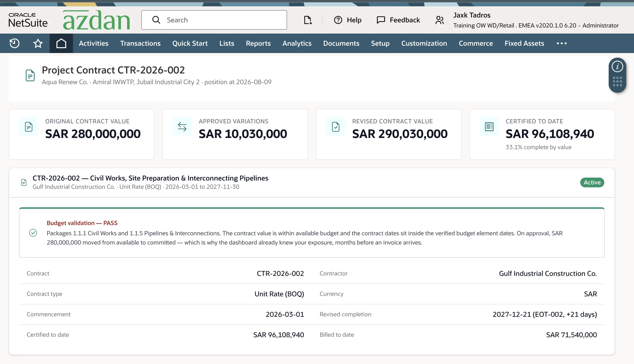Click the Original Contract Value card icon

click(x=29, y=127)
